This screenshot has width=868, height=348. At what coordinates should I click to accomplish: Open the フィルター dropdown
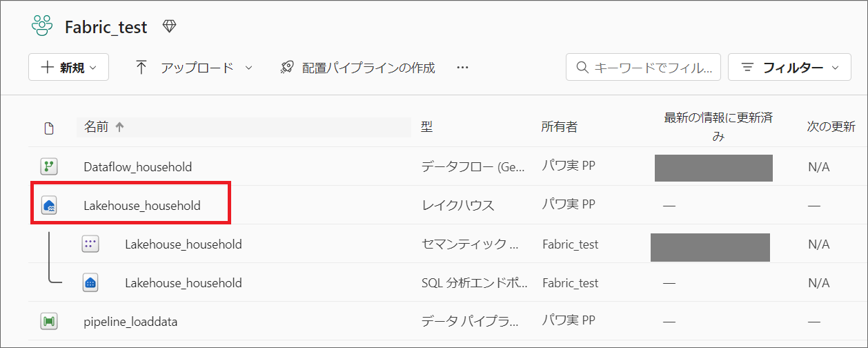pyautogui.click(x=789, y=67)
